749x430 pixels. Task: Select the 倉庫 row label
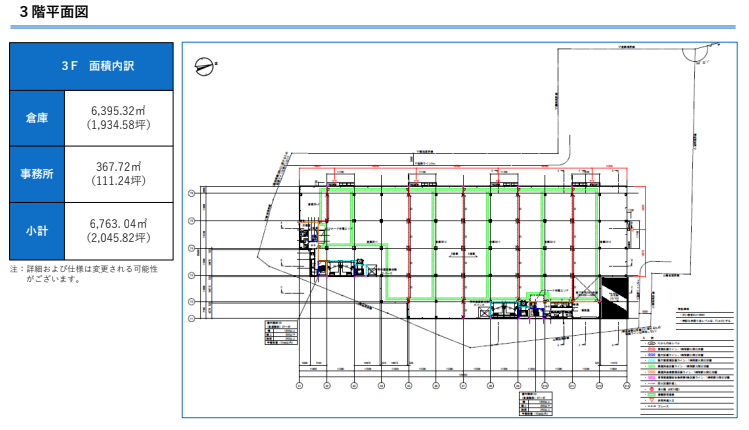coord(37,118)
